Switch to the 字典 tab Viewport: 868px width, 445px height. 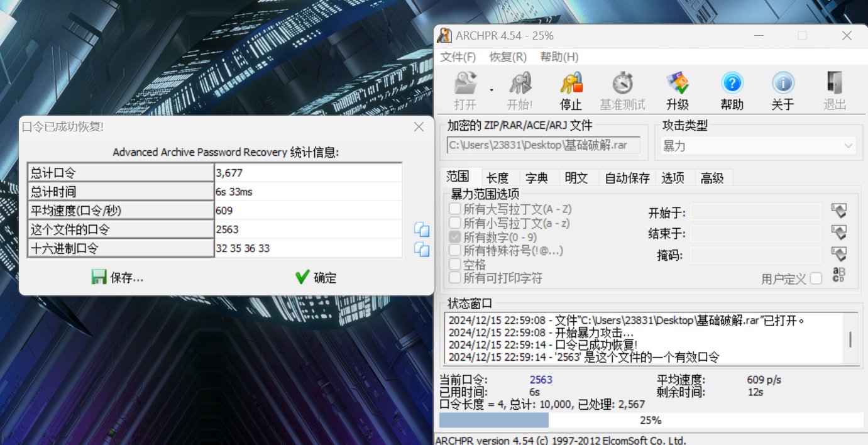click(x=537, y=178)
